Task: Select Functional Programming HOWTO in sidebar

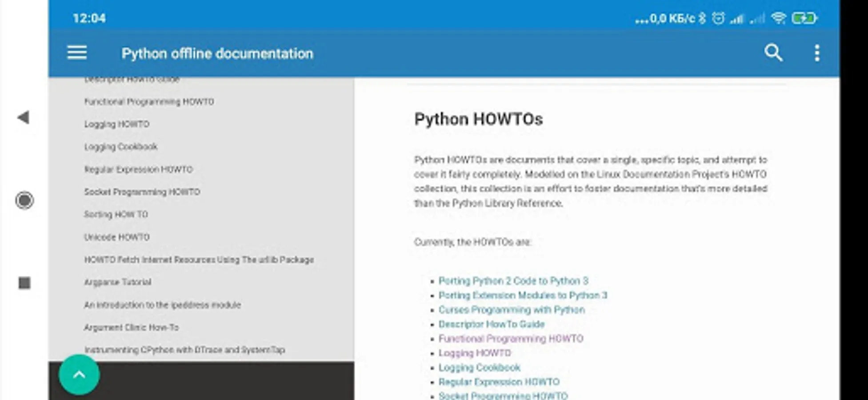Action: coord(149,102)
